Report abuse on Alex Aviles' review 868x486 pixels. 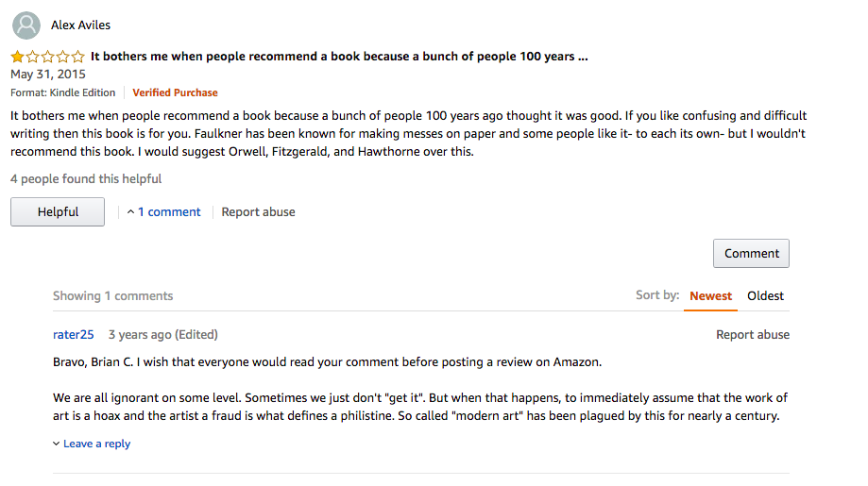[258, 211]
